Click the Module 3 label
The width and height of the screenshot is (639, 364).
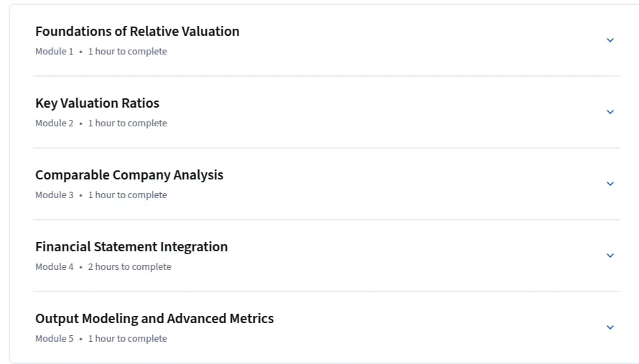click(54, 195)
